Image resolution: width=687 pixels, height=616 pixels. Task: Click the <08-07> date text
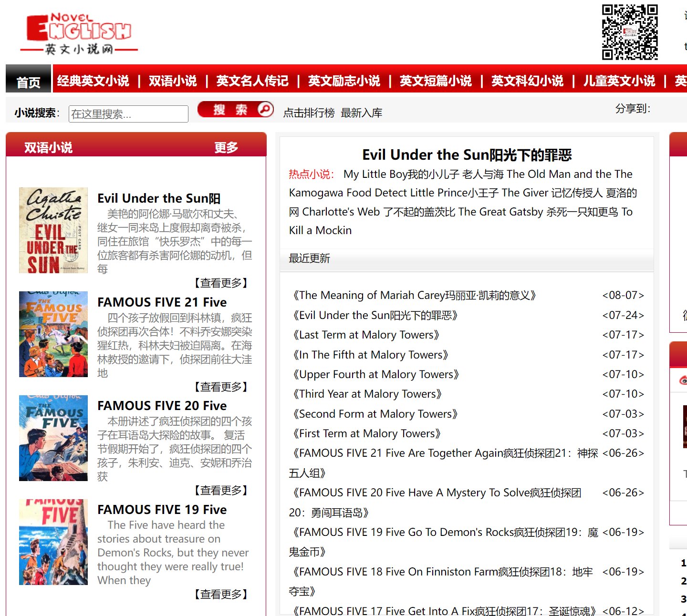tap(623, 296)
